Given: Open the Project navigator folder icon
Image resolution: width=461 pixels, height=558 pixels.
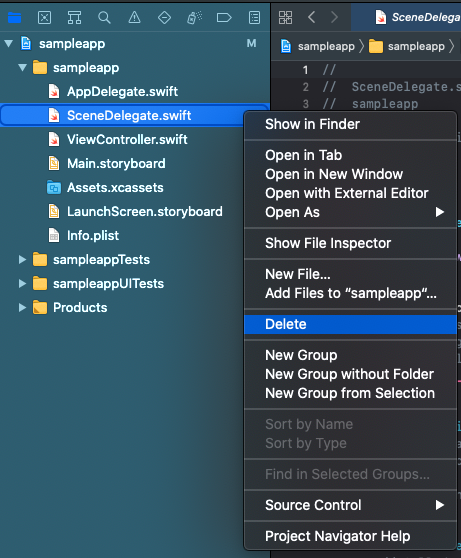Looking at the screenshot, I should click(14, 17).
